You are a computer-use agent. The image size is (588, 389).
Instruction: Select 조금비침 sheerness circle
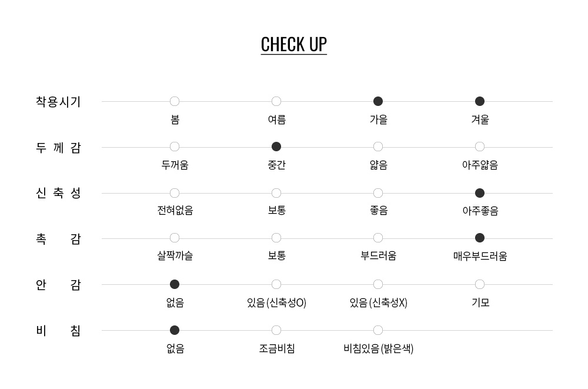[276, 330]
